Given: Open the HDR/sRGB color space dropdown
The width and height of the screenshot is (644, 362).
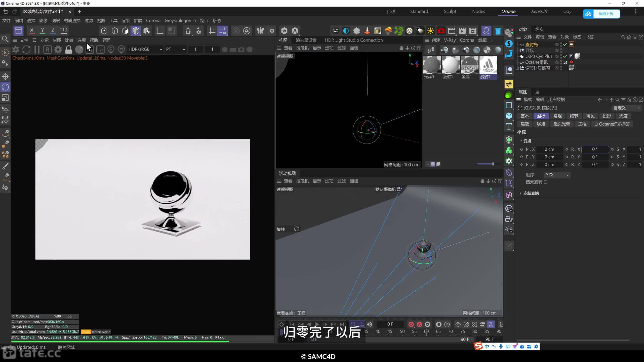Looking at the screenshot, I should pos(145,49).
